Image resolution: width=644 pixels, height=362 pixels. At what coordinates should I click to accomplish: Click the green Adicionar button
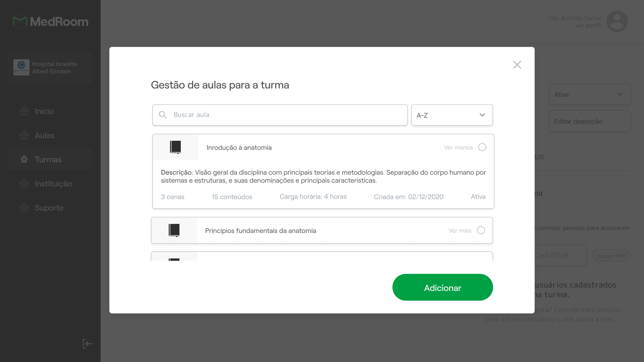(x=442, y=287)
